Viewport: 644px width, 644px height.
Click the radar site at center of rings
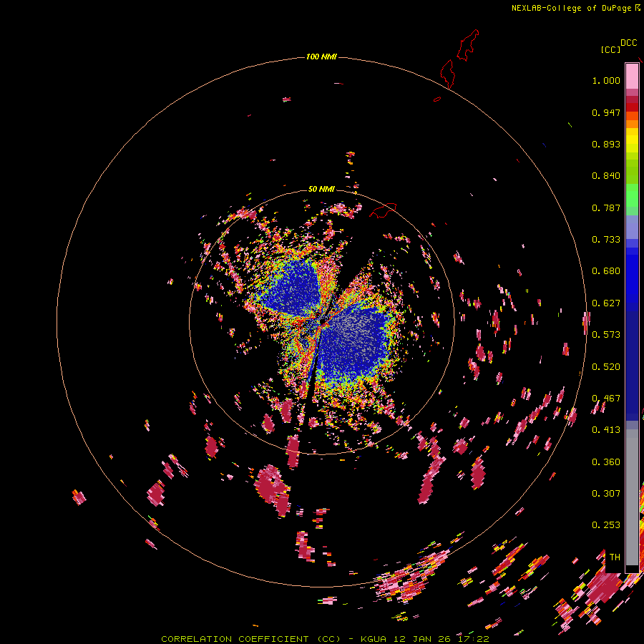[322, 322]
